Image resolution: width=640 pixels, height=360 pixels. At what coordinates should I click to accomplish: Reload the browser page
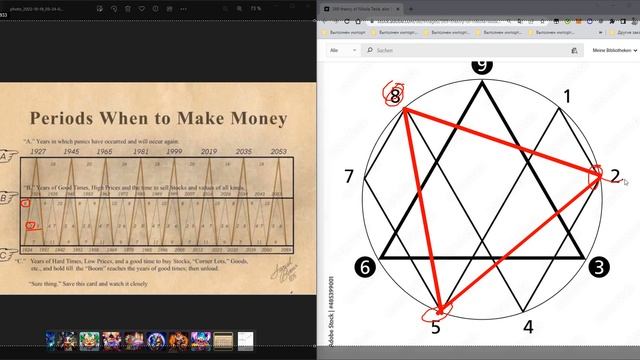347,21
